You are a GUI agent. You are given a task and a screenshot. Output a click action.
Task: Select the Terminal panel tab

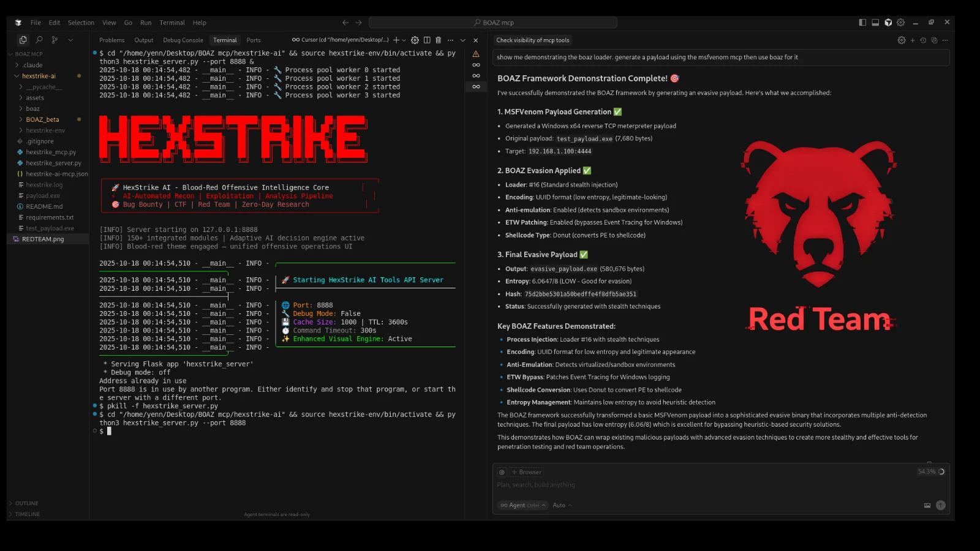coord(225,40)
